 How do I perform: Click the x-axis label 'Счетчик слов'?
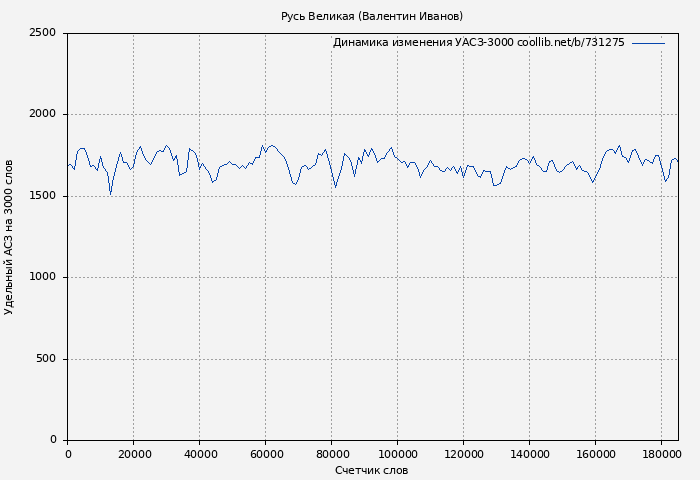tap(371, 470)
